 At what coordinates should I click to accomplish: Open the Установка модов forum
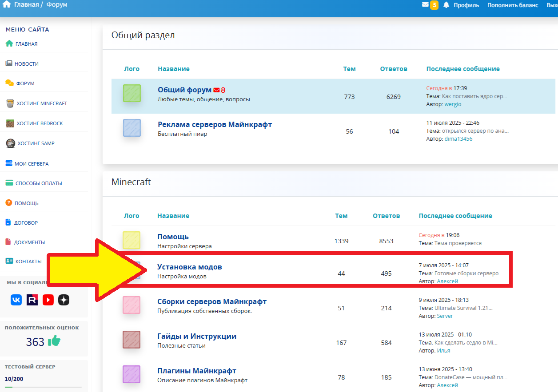190,267
